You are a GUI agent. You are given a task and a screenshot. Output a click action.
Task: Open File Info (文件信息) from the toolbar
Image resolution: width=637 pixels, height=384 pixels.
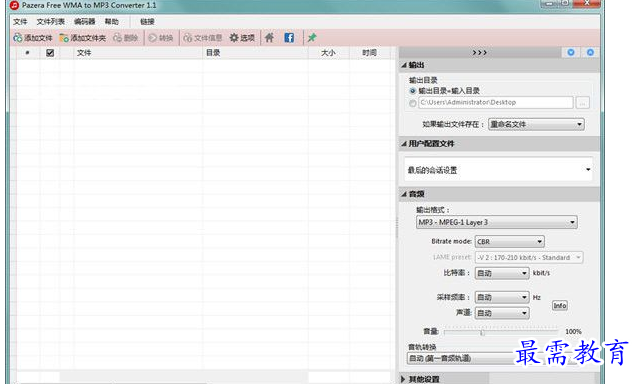click(x=203, y=38)
